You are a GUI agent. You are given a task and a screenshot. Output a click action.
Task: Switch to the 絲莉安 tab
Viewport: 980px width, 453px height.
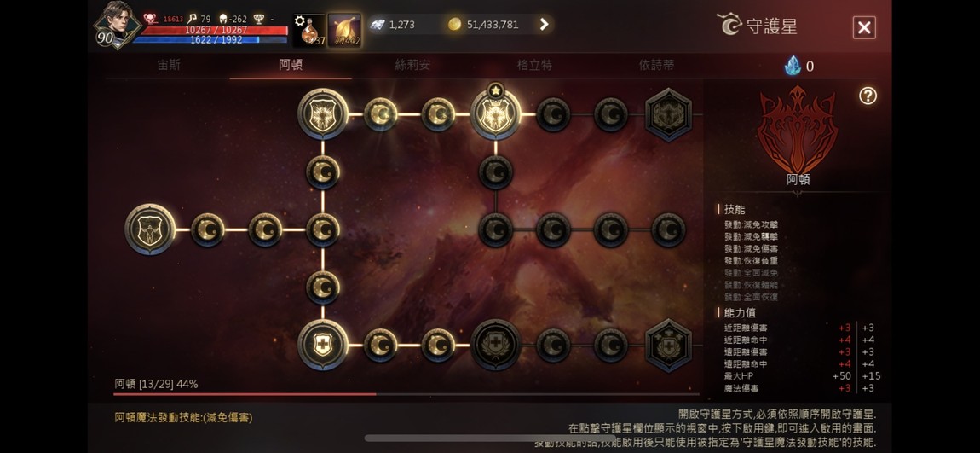[412, 65]
